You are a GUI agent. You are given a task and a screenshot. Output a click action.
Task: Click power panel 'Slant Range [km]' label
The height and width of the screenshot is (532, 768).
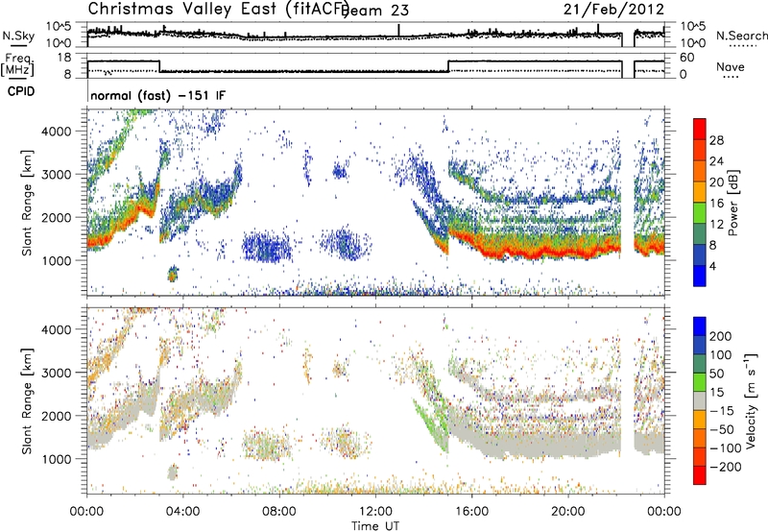pyautogui.click(x=27, y=203)
